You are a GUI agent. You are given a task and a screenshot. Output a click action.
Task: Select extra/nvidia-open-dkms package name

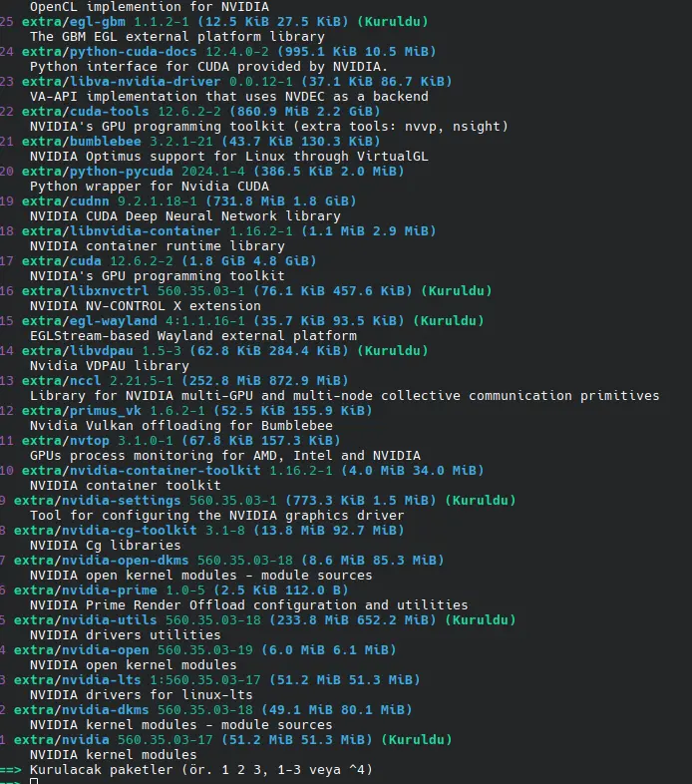(102, 562)
